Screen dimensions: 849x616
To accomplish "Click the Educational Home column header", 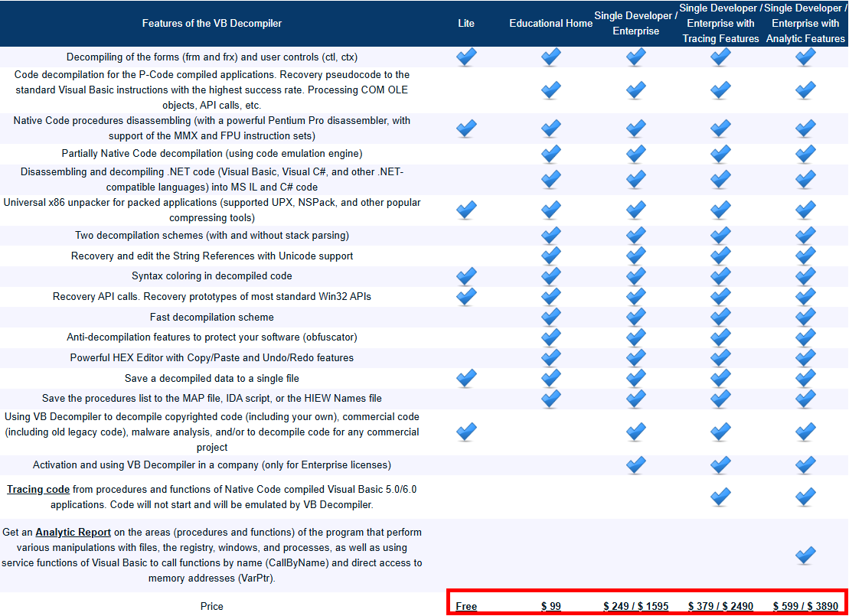I will (550, 23).
